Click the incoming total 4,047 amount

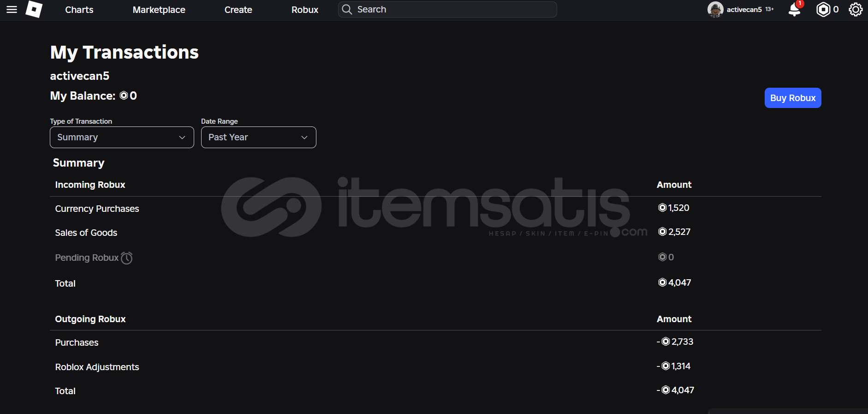675,282
